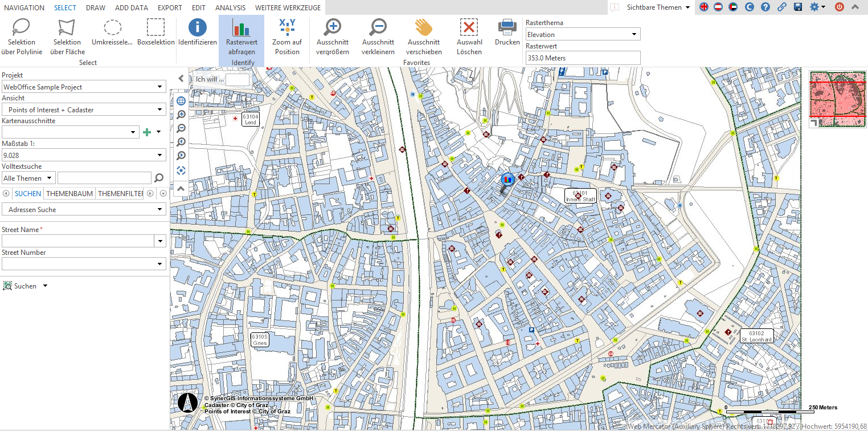Open the Rasterthema Elevation dropdown
Image resolution: width=868 pixels, height=443 pixels.
tap(634, 34)
